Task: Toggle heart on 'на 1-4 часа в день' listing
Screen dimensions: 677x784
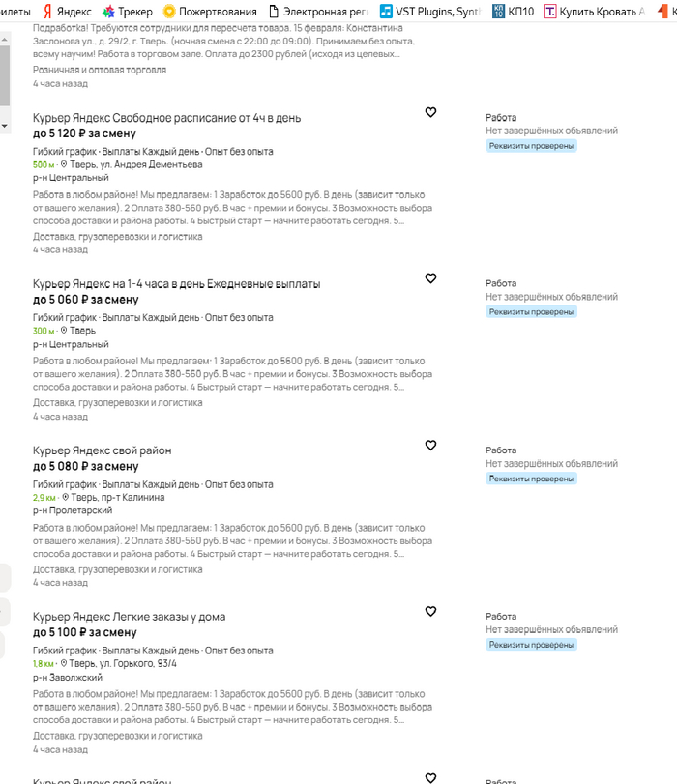Action: (x=430, y=278)
